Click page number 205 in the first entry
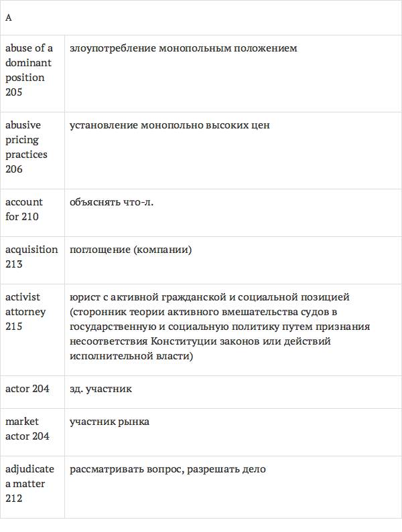Screen dimensions: 402x532 click(14, 92)
